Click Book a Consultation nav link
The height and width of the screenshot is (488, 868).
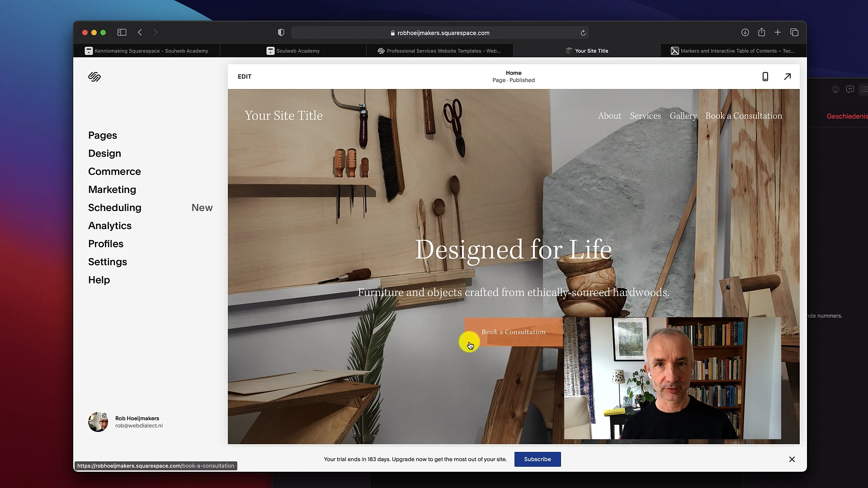tap(744, 116)
